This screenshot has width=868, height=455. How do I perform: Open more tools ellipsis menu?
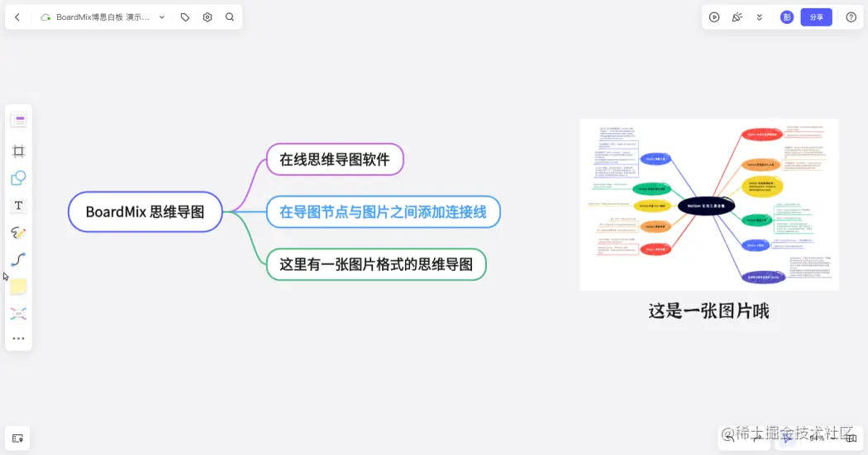click(18, 339)
